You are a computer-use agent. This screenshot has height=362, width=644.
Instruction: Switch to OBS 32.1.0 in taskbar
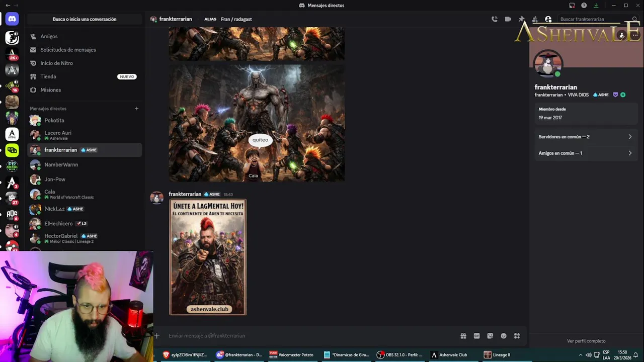400,355
